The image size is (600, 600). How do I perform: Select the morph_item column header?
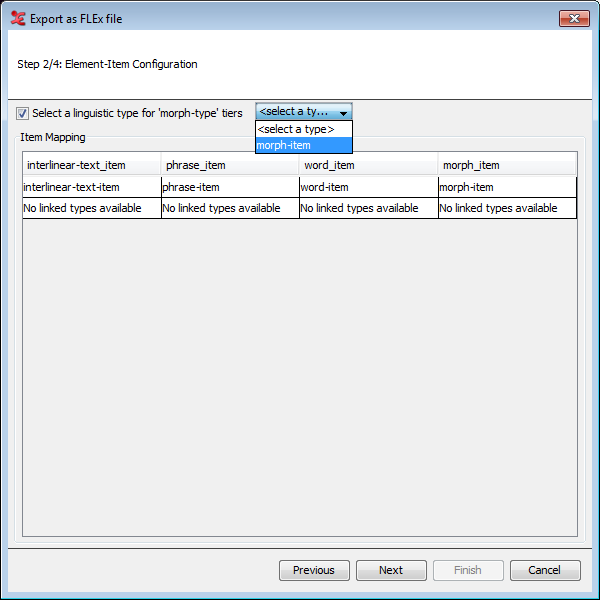pos(507,165)
